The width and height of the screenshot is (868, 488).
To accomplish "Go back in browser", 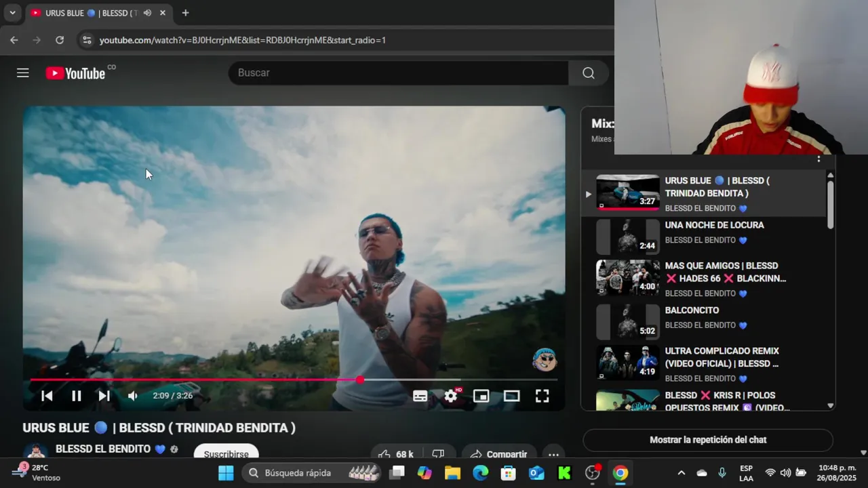I will [14, 40].
